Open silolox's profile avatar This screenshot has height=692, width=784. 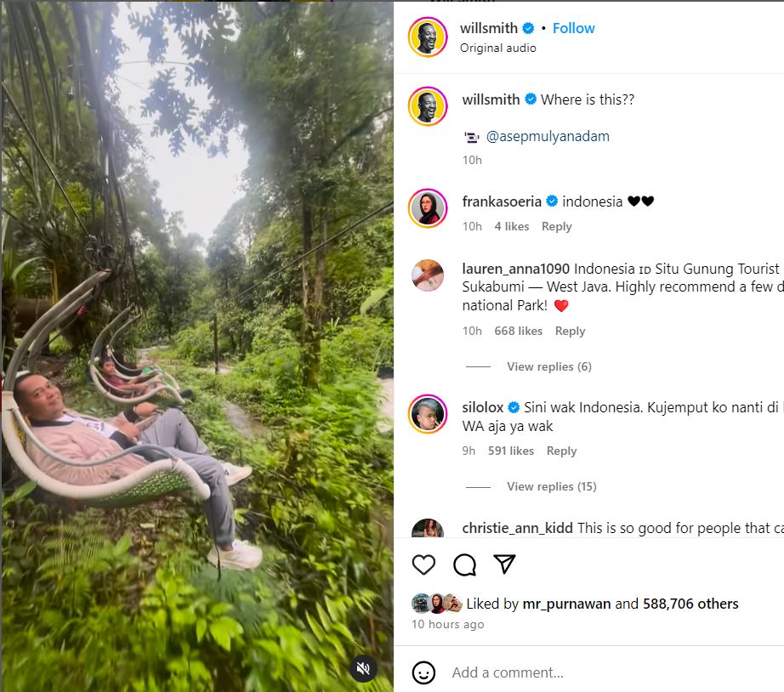pos(428,414)
